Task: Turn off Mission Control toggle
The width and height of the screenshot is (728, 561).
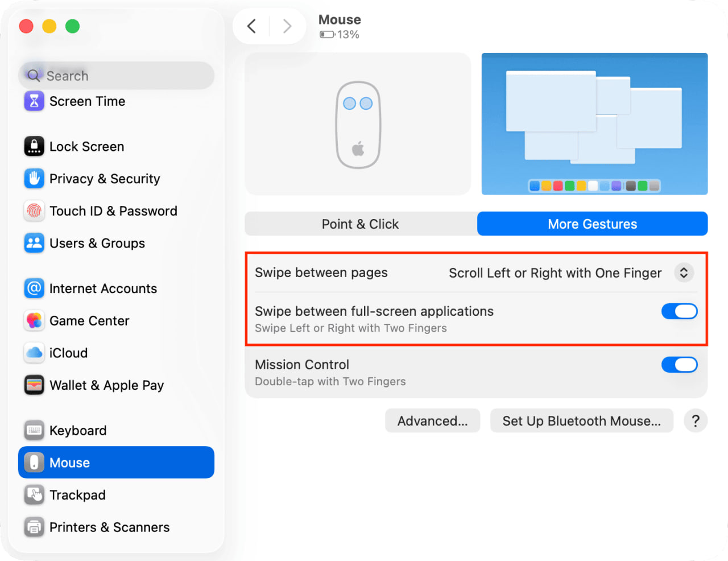Action: point(679,365)
